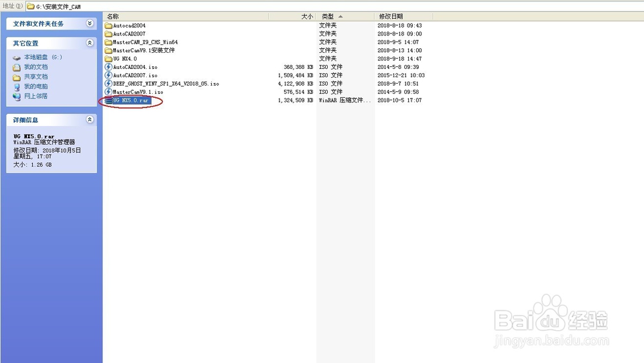This screenshot has width=644, height=363.
Task: Open the 网上邻居 link
Action: click(35, 96)
